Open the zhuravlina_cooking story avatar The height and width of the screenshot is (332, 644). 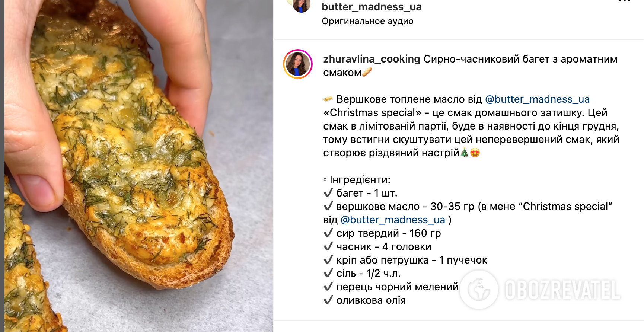[298, 64]
